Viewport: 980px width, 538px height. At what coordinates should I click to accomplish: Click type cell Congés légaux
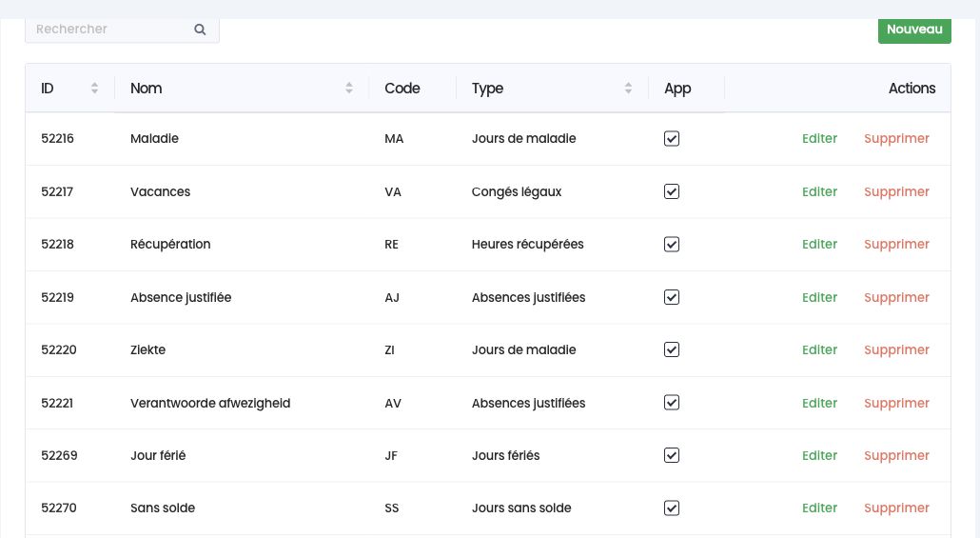click(x=517, y=192)
